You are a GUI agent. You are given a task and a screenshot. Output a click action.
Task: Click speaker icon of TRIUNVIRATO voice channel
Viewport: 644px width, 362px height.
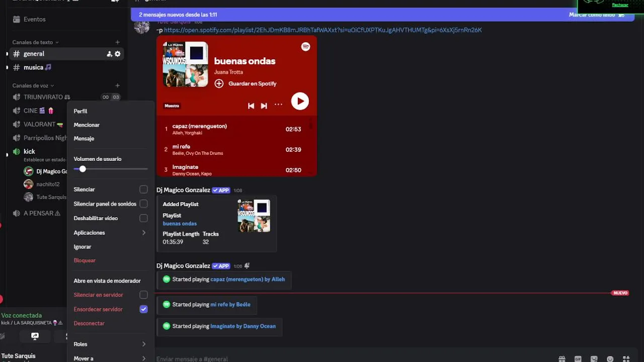coord(17,97)
